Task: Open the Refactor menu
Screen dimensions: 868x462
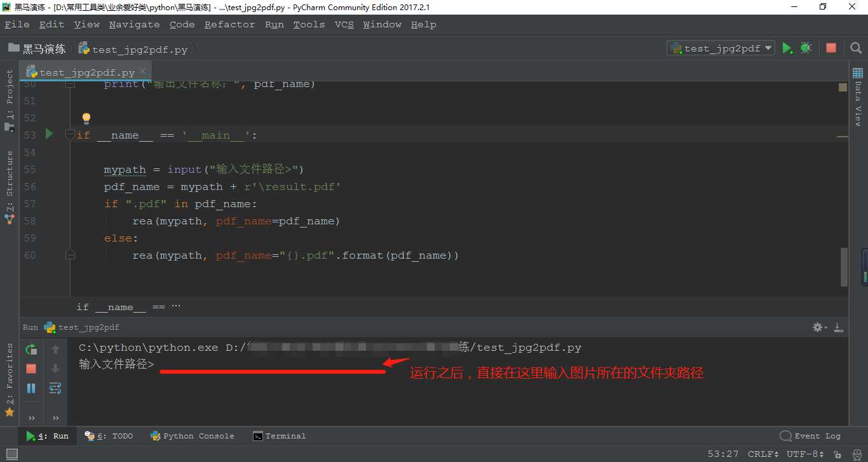Action: [x=229, y=24]
